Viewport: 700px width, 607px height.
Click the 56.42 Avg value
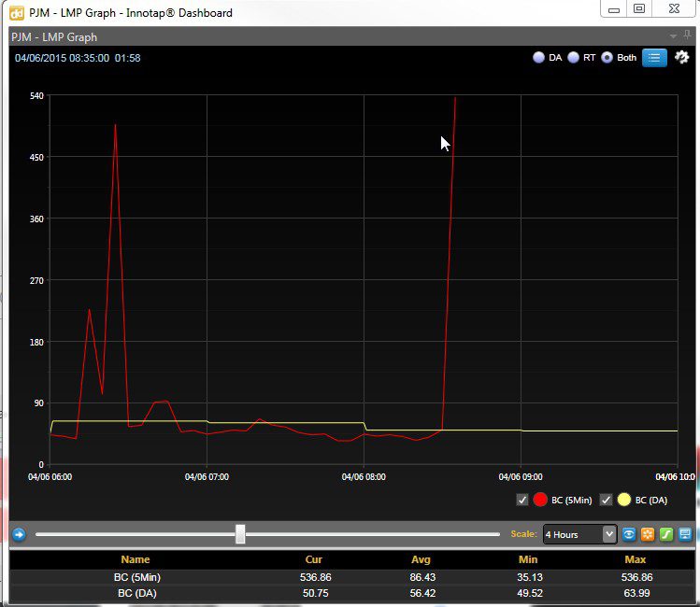pos(422,593)
